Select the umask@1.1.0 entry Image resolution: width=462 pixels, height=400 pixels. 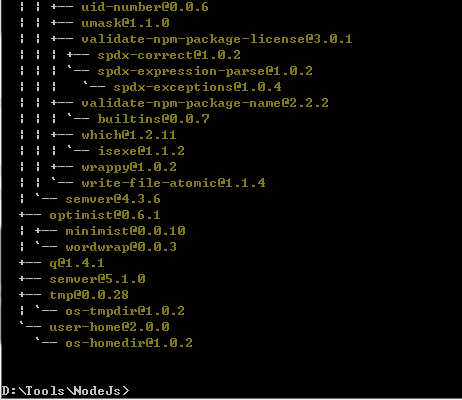(x=125, y=23)
